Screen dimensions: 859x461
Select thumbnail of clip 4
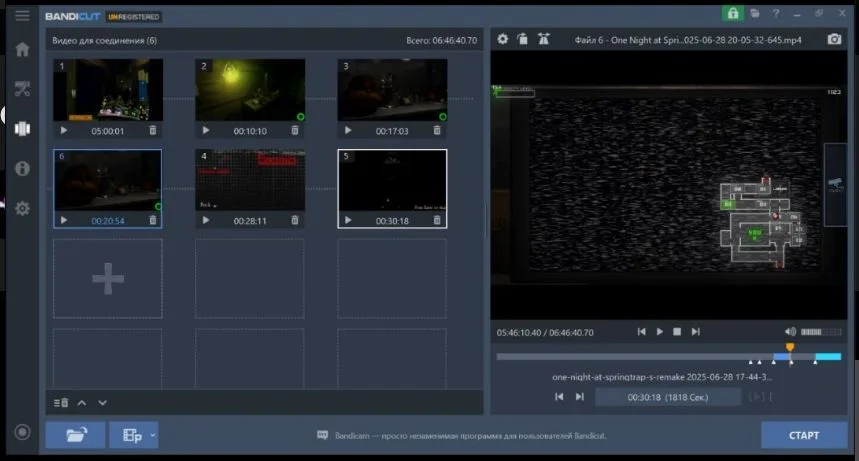pyautogui.click(x=250, y=180)
